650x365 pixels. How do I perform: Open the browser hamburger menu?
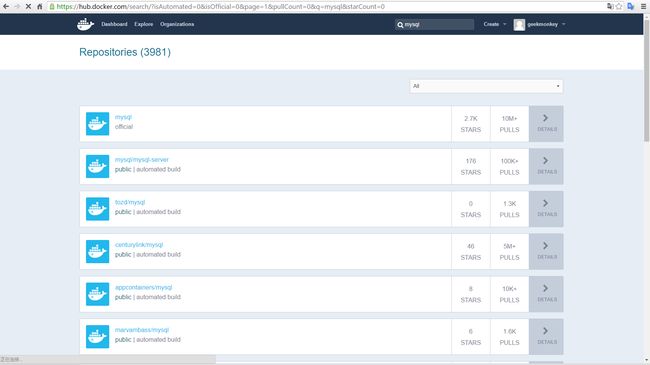tap(643, 6)
